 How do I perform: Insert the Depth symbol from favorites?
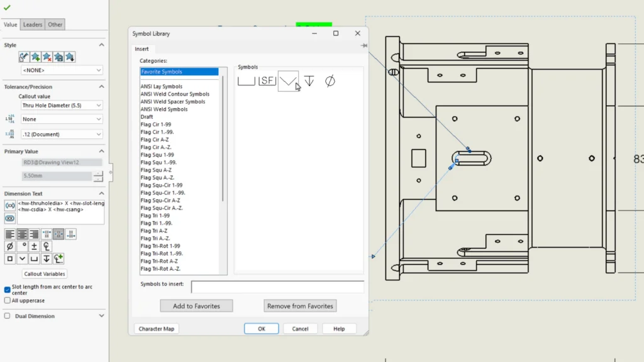coord(309,80)
